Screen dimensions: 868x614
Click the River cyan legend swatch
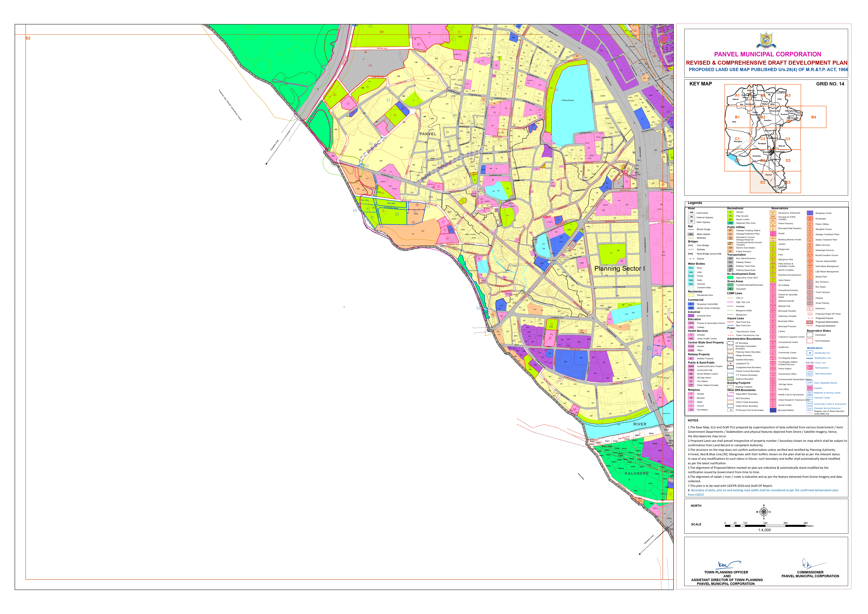pyautogui.click(x=691, y=268)
